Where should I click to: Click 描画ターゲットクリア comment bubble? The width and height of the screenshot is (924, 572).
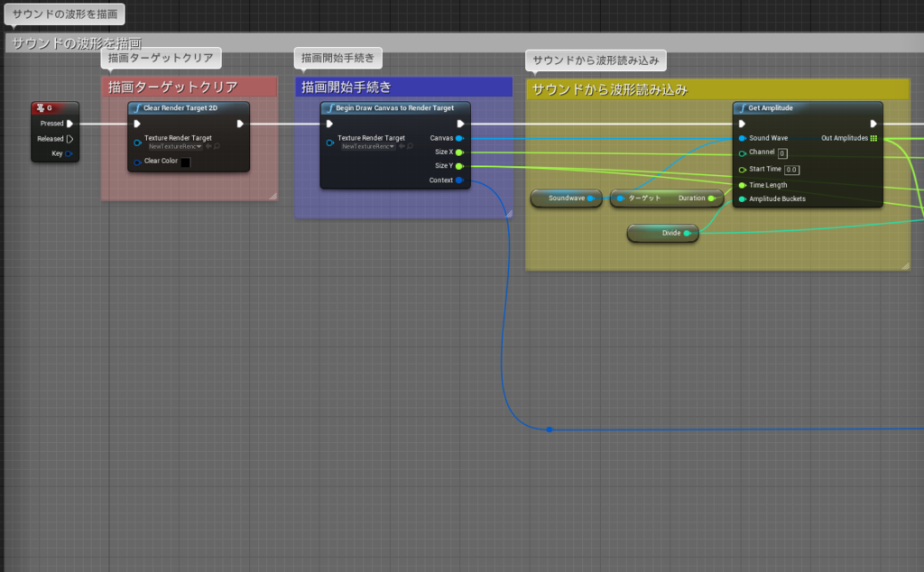161,58
